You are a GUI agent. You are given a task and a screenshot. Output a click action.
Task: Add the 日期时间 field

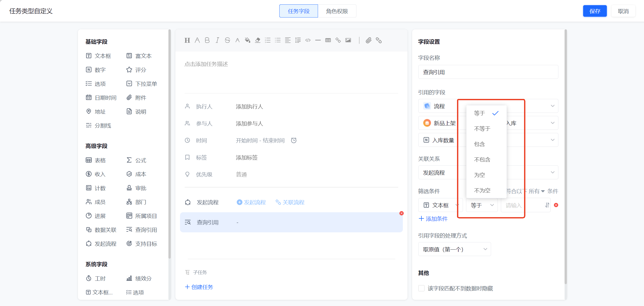point(101,98)
